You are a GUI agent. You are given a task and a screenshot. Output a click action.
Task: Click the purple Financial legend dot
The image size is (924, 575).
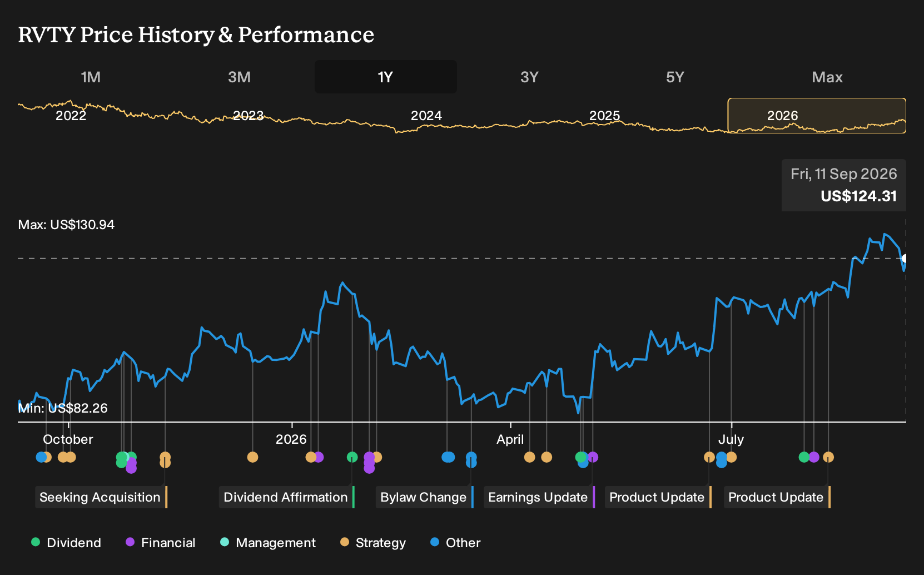point(130,542)
